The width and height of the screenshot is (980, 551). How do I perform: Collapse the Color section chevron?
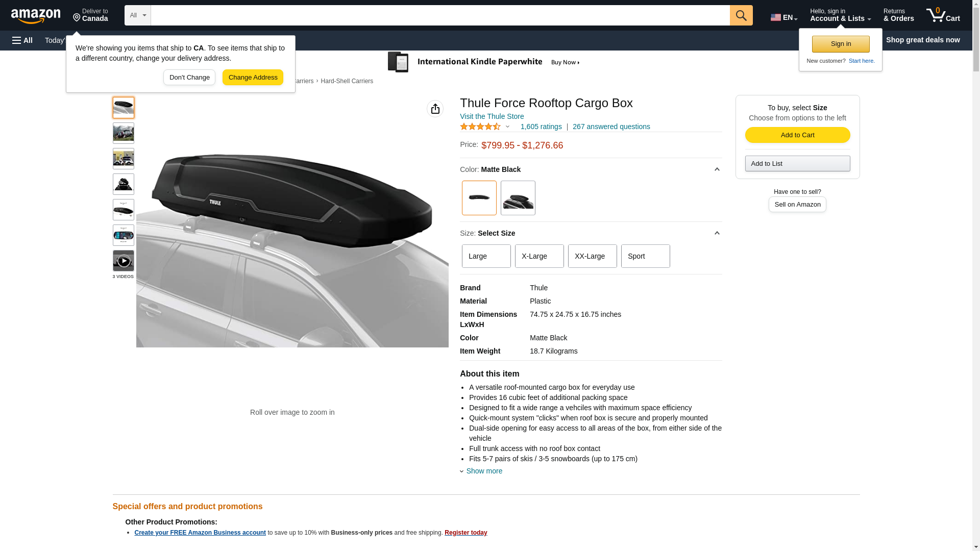[717, 169]
